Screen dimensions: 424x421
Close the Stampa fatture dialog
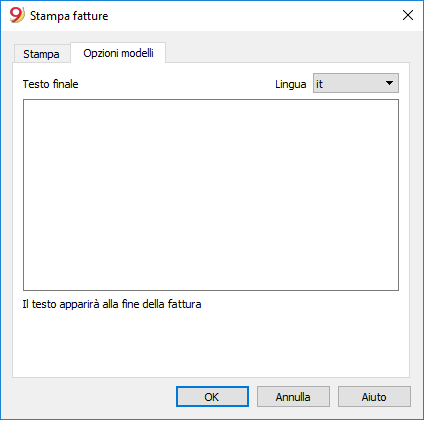pyautogui.click(x=408, y=15)
